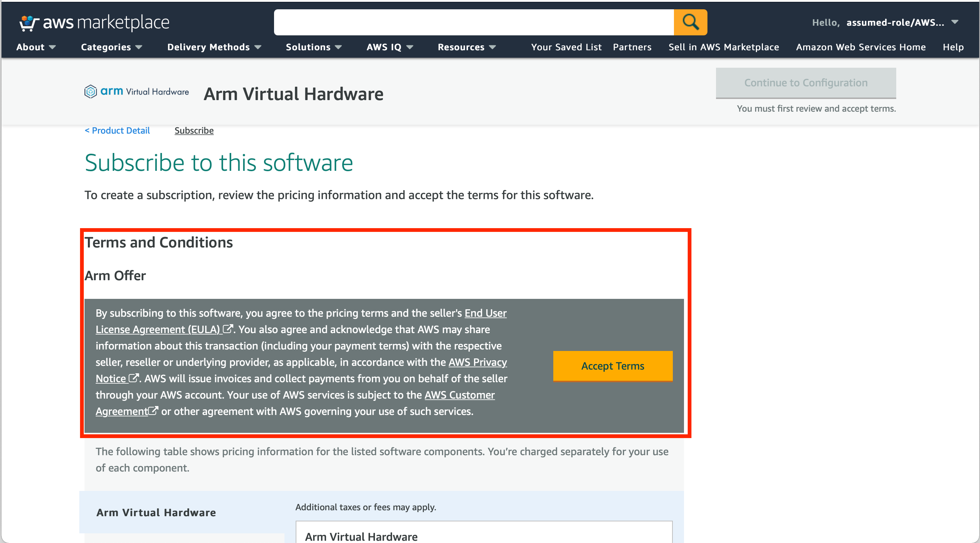Viewport: 980px width, 543px height.
Task: Click the AWS Marketplace cart logo
Action: point(29,23)
